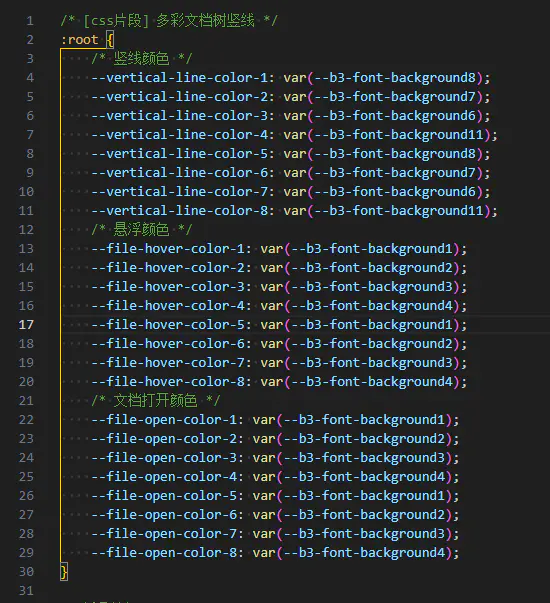This screenshot has width=550, height=603.
Task: Click line number 12 in gutter
Action: click(26, 230)
